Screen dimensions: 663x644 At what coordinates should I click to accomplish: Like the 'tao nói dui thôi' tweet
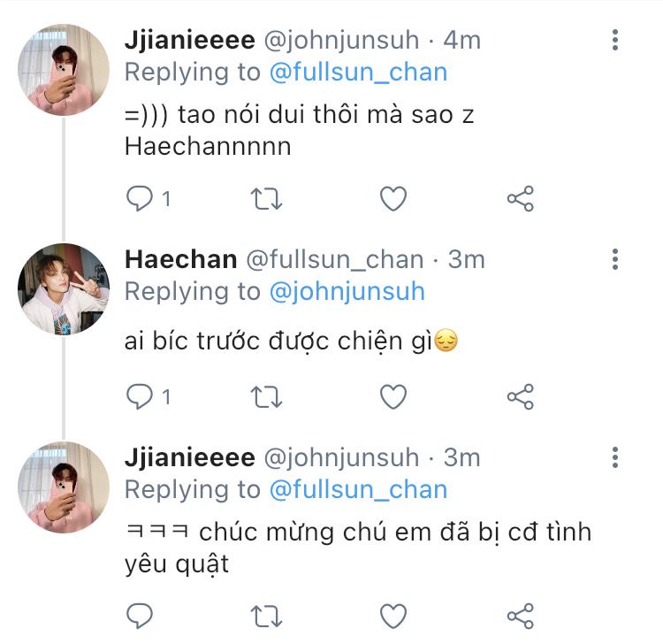[x=392, y=199]
